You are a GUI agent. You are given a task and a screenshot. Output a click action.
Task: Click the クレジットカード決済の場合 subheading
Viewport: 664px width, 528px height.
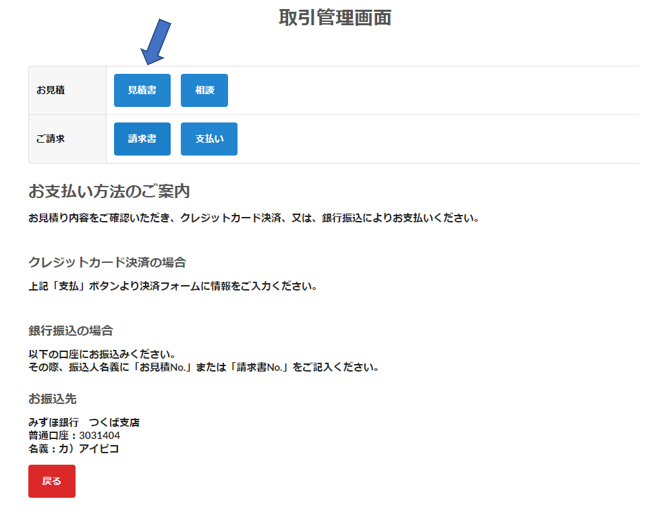tap(107, 263)
